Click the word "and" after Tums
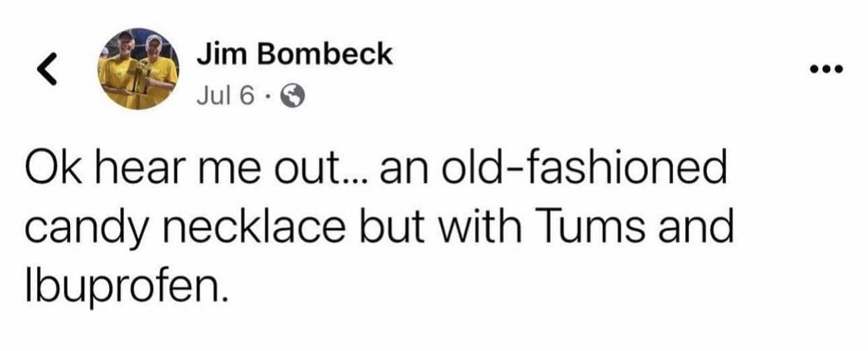This screenshot has width=868, height=351. pos(698,229)
